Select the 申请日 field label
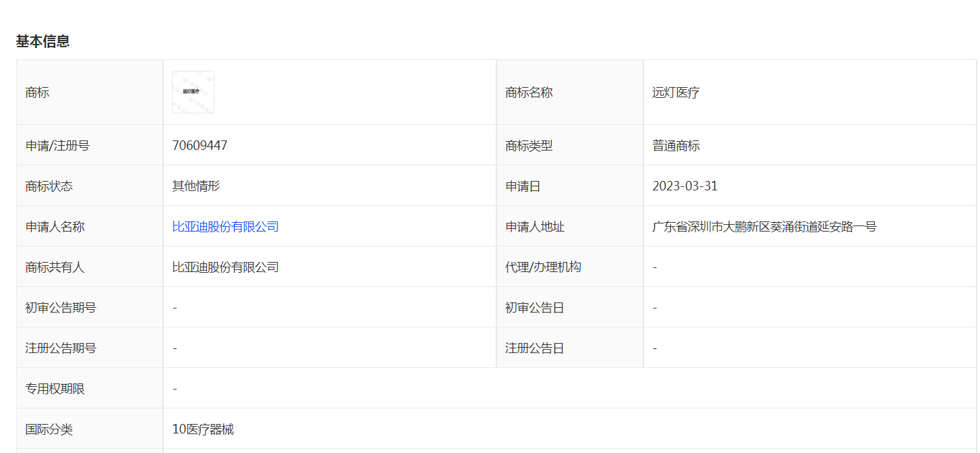 (523, 186)
